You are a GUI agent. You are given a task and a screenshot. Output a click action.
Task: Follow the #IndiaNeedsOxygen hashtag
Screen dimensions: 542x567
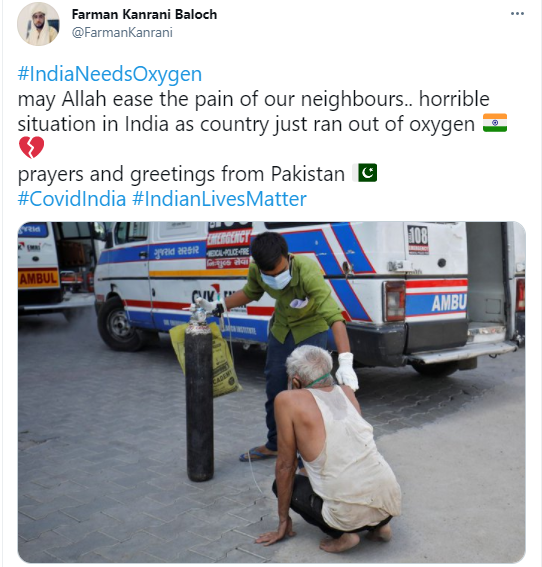point(110,74)
